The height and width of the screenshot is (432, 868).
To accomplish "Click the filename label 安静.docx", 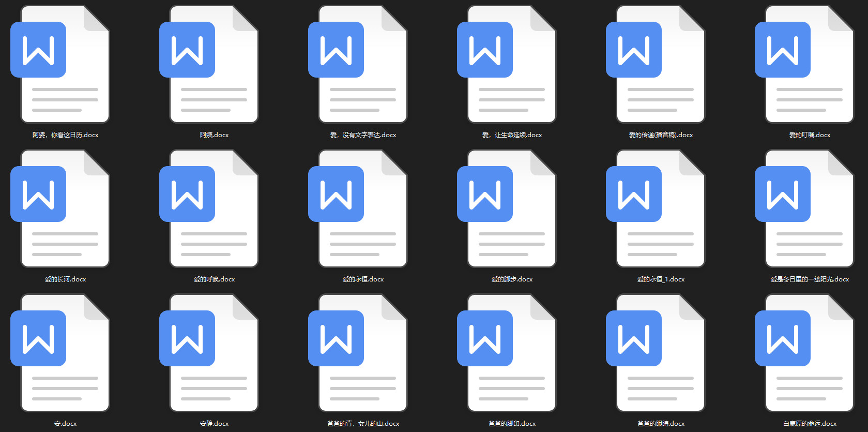I will (x=214, y=424).
